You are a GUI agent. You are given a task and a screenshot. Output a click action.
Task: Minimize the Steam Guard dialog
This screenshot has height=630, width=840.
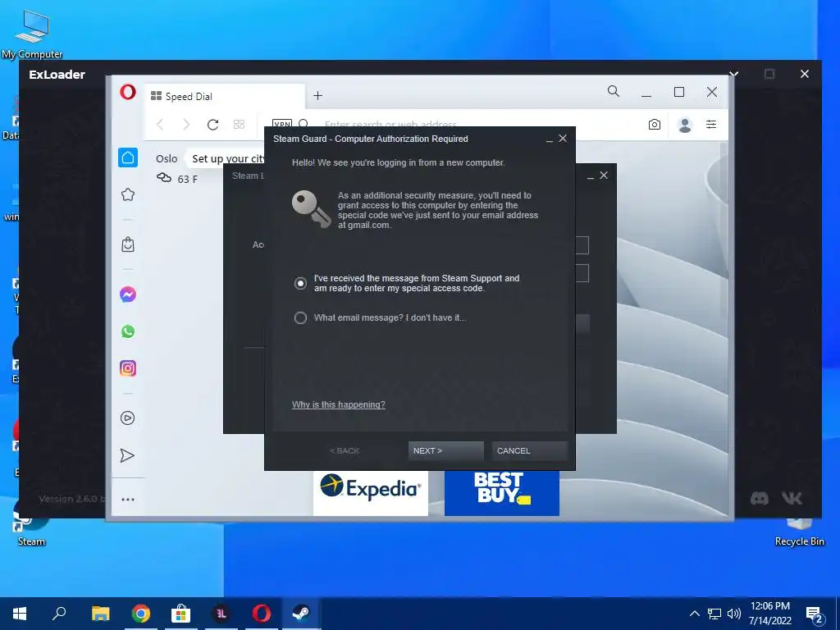click(549, 139)
